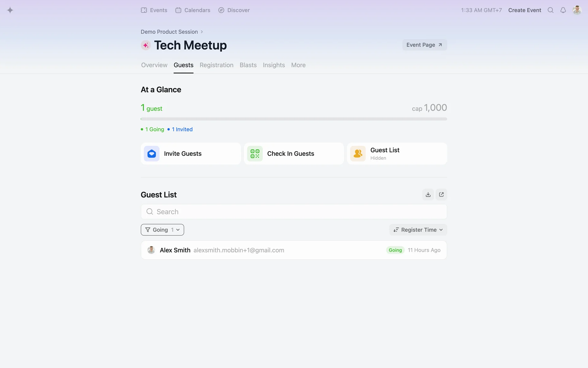Open the search magnifier in top bar
This screenshot has width=588, height=368.
(550, 10)
